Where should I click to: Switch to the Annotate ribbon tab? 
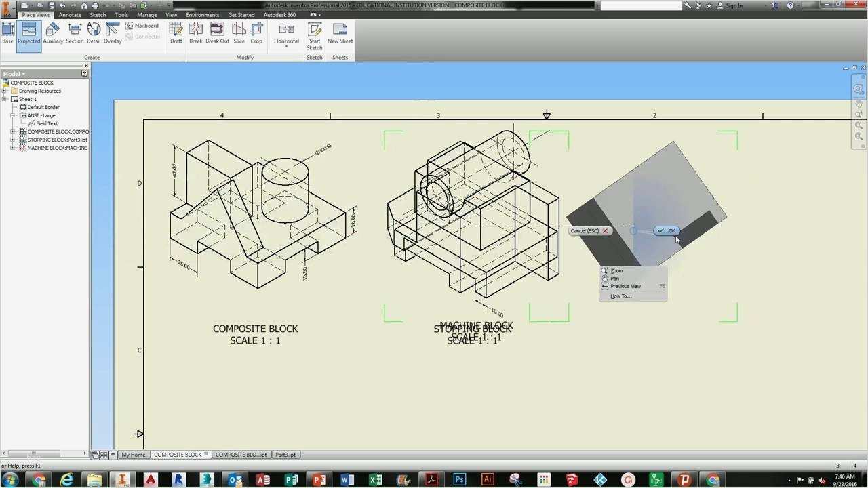70,14
